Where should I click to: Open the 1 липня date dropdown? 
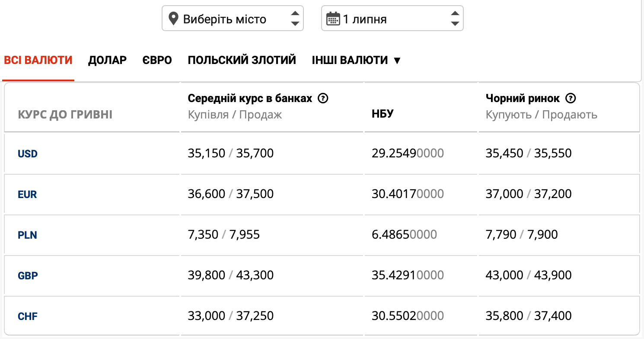(x=392, y=19)
